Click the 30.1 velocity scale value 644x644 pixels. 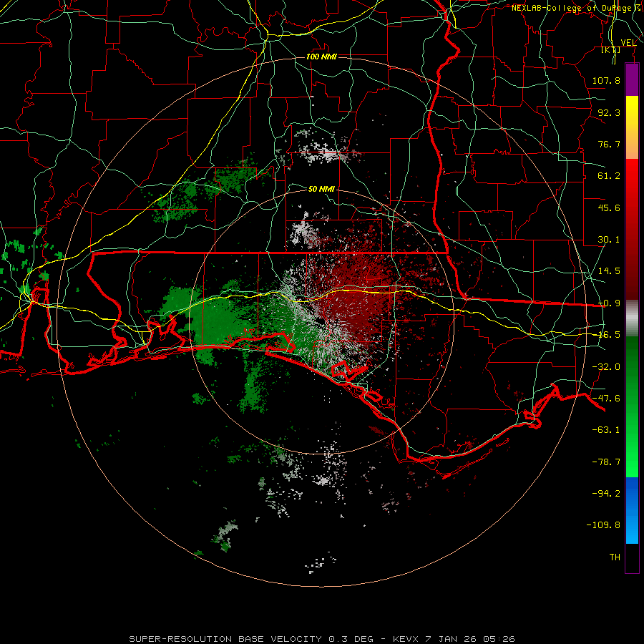point(609,240)
